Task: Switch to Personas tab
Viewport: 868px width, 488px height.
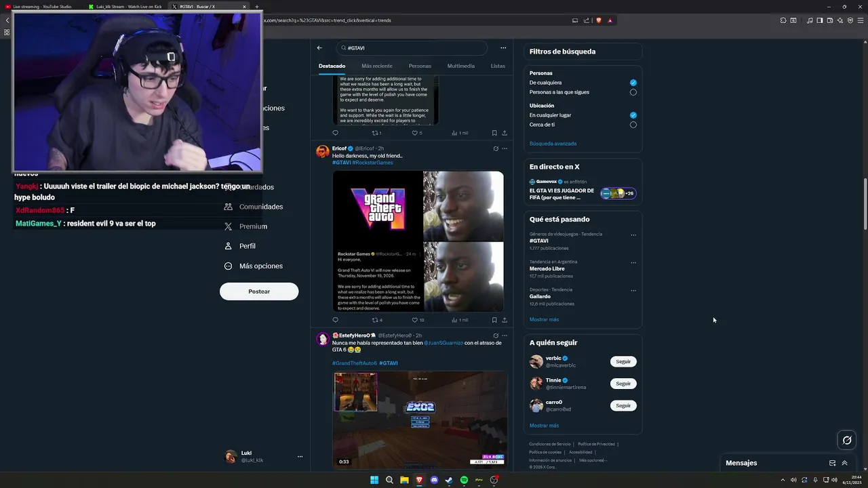Action: [x=420, y=66]
